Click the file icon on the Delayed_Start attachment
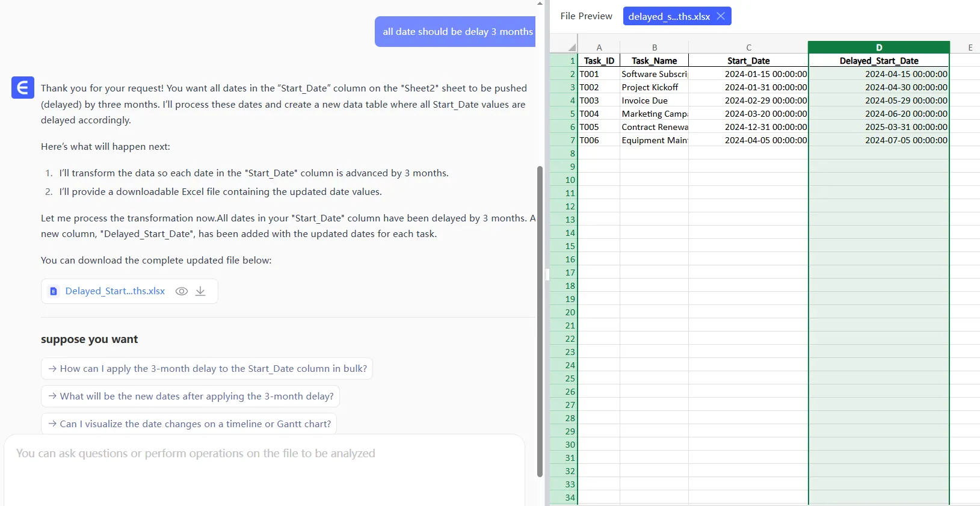The width and height of the screenshot is (980, 506). 54,291
